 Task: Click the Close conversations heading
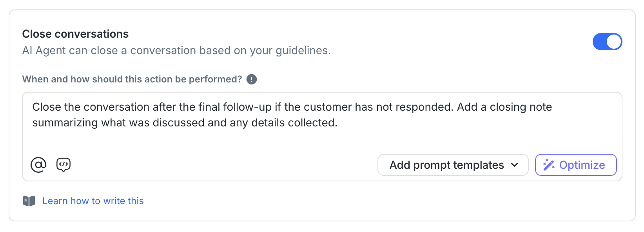click(x=75, y=34)
